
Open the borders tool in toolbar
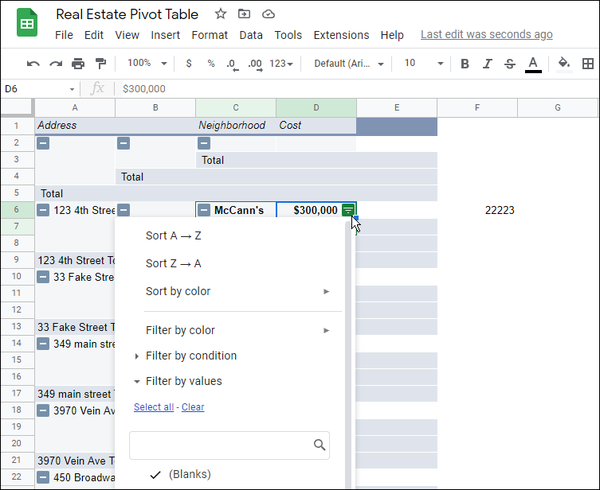pos(587,63)
